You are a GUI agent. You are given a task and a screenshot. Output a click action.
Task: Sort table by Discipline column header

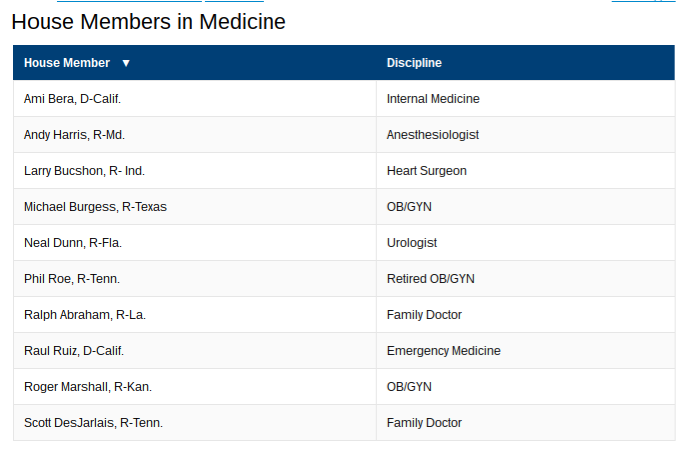click(525, 63)
